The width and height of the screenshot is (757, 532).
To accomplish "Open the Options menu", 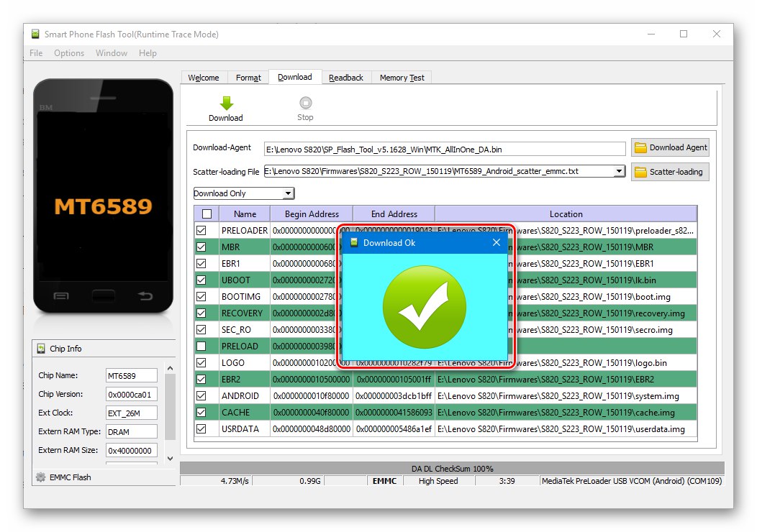I will coord(68,52).
